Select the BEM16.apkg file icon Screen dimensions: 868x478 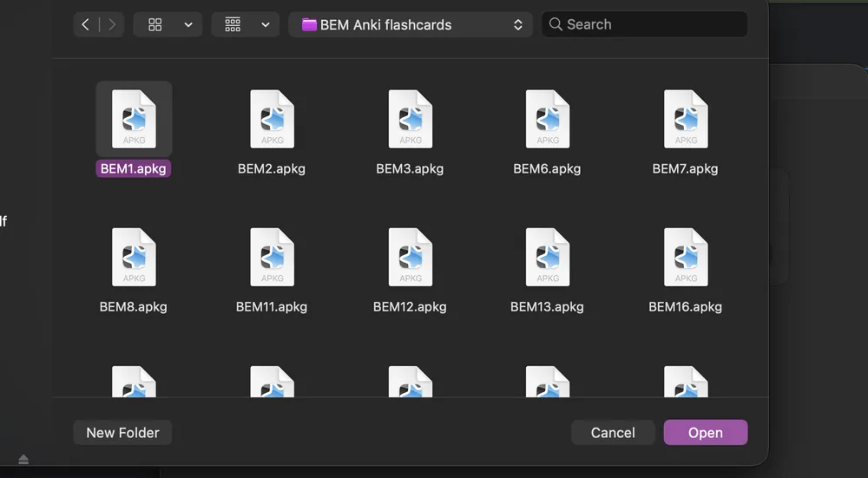point(686,258)
